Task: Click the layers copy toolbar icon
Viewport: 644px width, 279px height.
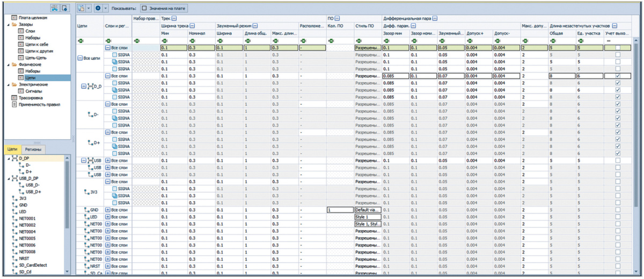Action: coord(81,8)
